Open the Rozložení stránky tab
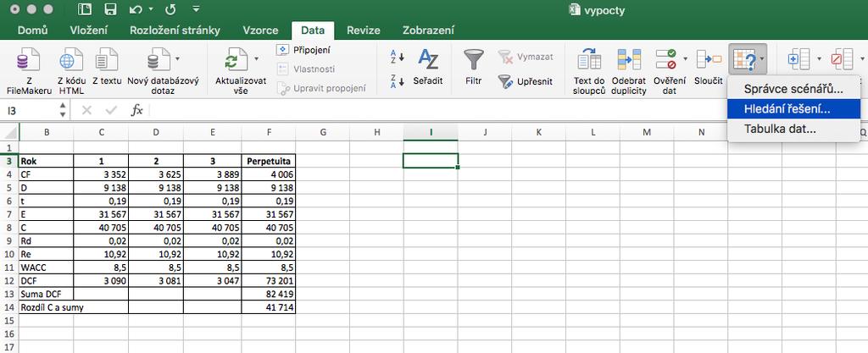The image size is (868, 353). pos(175,30)
